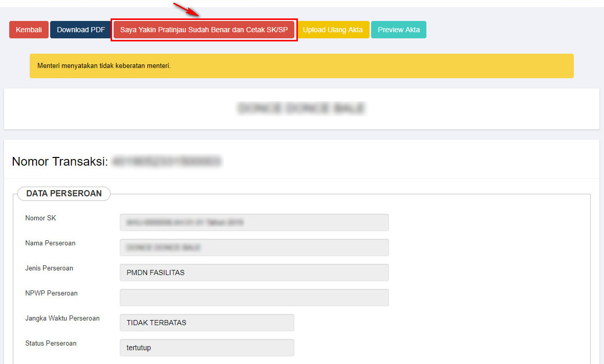Click the Jenis Perseroan field showing PMDN FASILITAS

point(254,272)
